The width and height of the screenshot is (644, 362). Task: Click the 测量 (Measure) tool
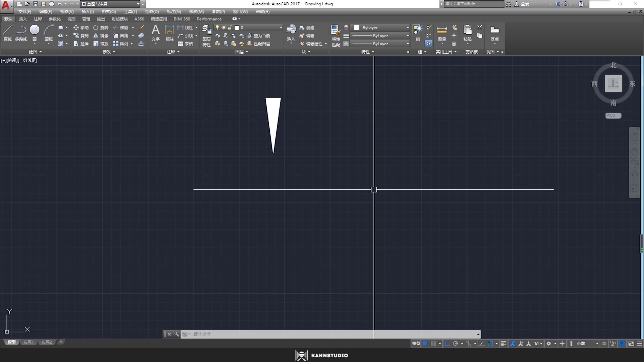coord(442,33)
